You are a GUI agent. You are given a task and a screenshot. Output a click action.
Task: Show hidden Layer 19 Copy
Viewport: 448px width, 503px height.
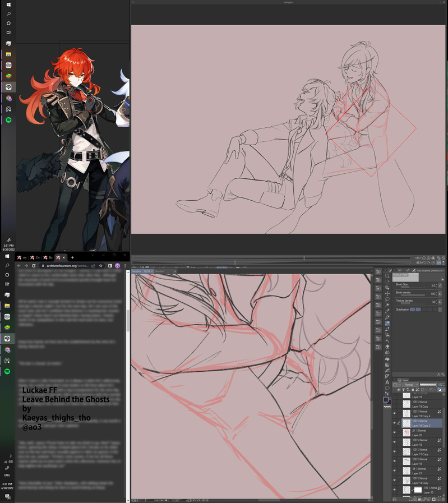394,404
